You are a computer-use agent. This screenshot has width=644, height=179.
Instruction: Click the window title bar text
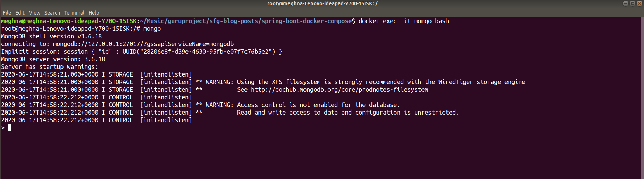click(x=322, y=3)
